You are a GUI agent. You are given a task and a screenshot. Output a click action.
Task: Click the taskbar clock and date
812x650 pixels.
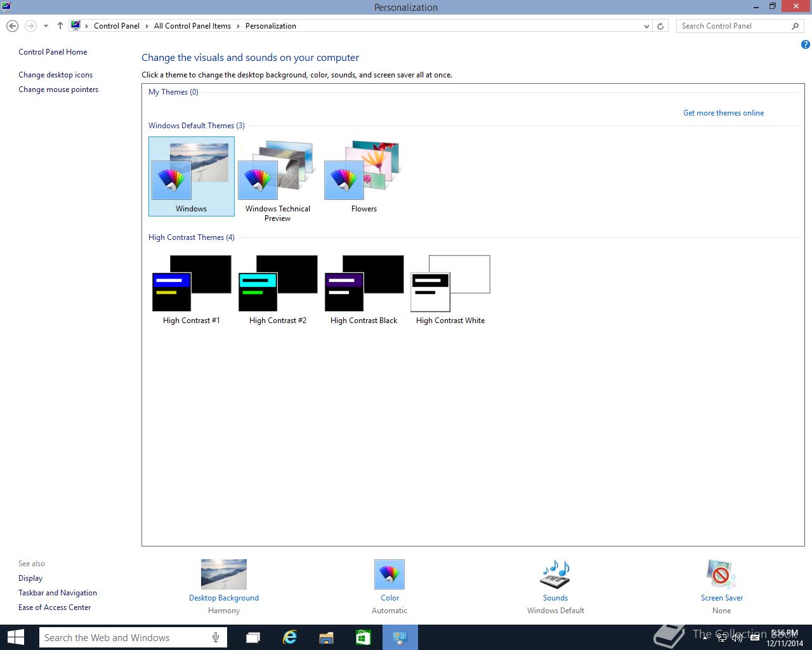785,638
